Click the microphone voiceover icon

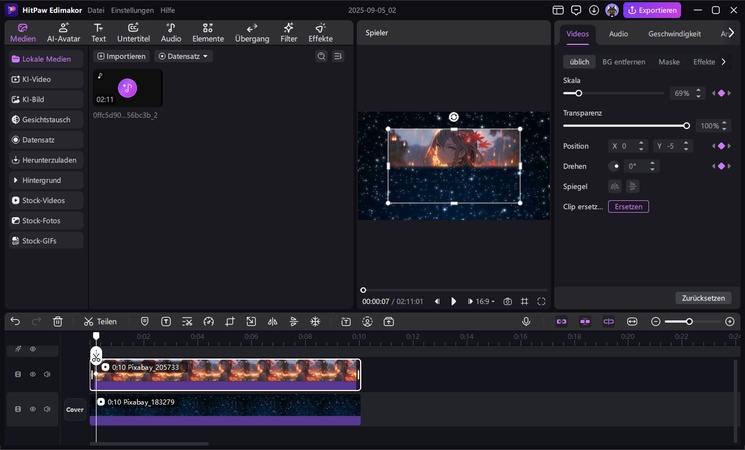pyautogui.click(x=526, y=322)
